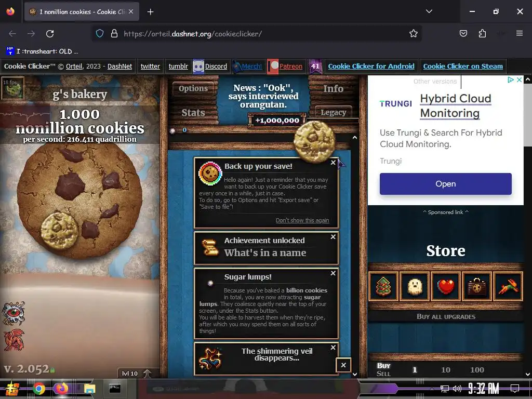
Task: Open Cookie Clicker on Steam link
Action: coord(463,66)
